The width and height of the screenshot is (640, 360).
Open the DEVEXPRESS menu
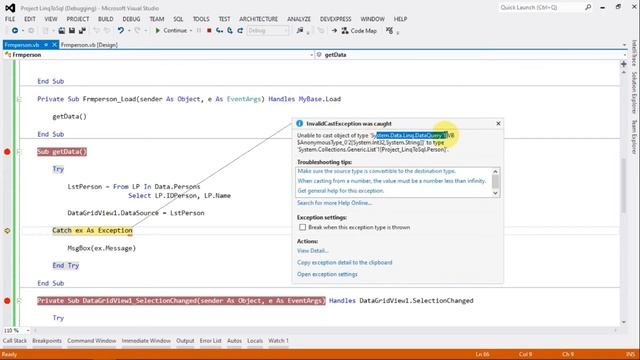(x=336, y=19)
